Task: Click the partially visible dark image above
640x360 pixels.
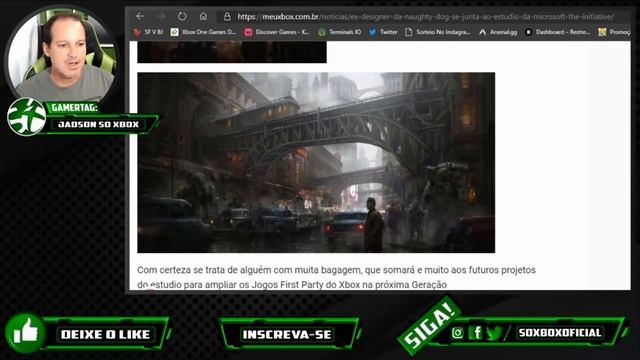Action: [x=232, y=52]
